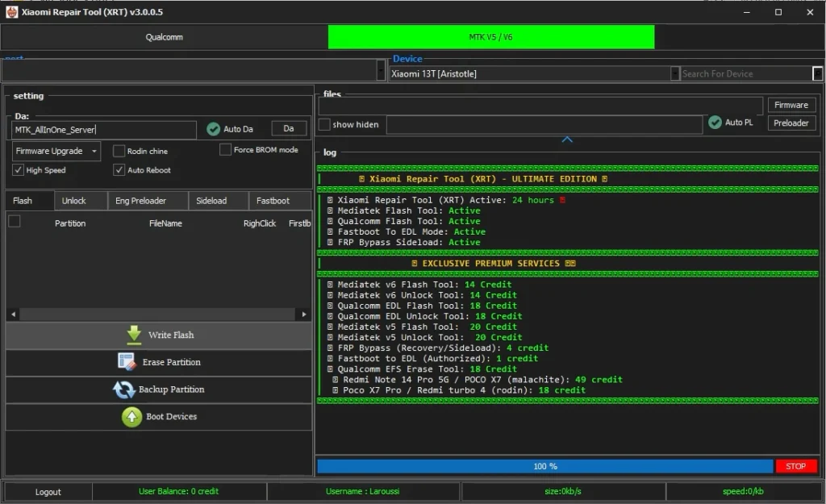The image size is (826, 504).
Task: Click the Logout button
Action: (x=48, y=492)
